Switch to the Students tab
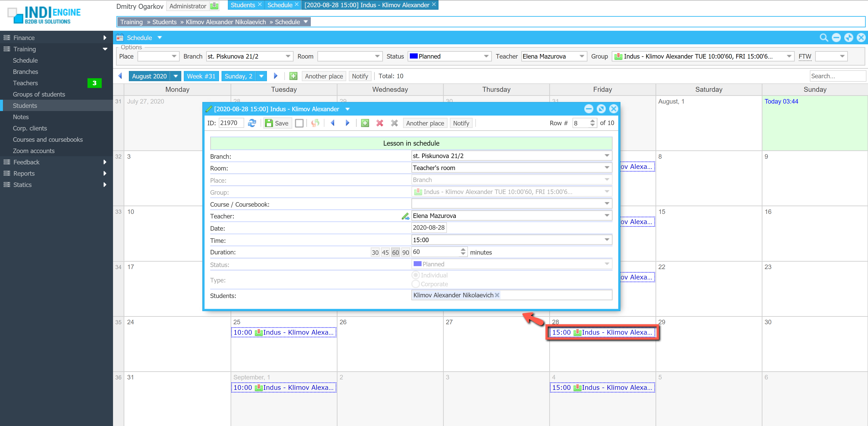This screenshot has width=868, height=426. pos(243,5)
